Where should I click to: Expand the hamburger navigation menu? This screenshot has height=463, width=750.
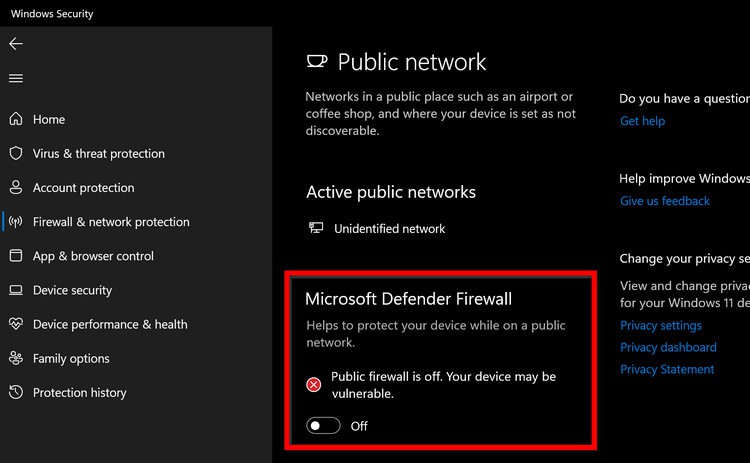click(16, 78)
